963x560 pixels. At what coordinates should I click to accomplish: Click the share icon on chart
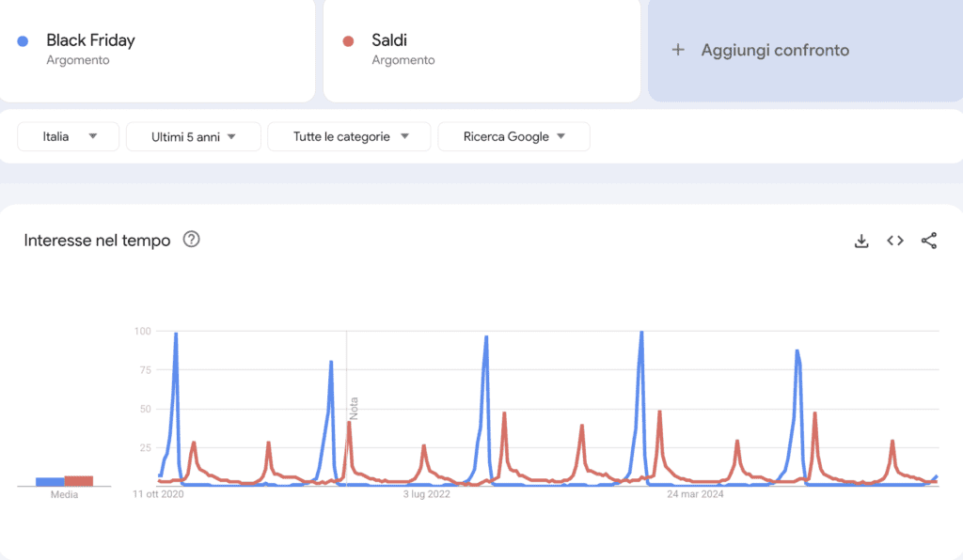[x=929, y=241]
